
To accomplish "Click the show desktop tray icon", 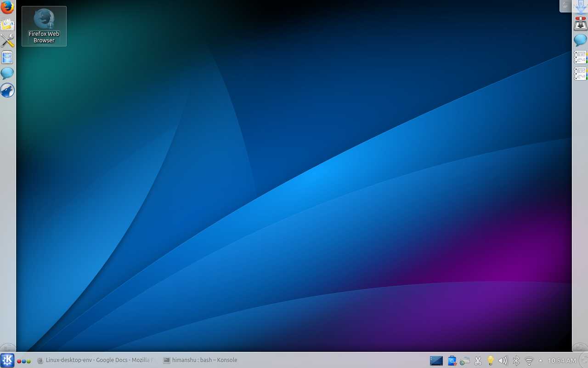I will point(436,361).
